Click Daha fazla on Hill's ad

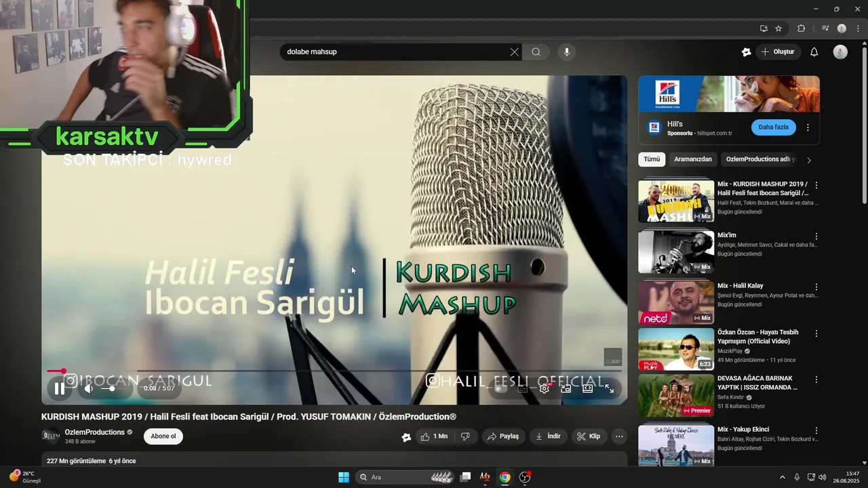(x=774, y=127)
